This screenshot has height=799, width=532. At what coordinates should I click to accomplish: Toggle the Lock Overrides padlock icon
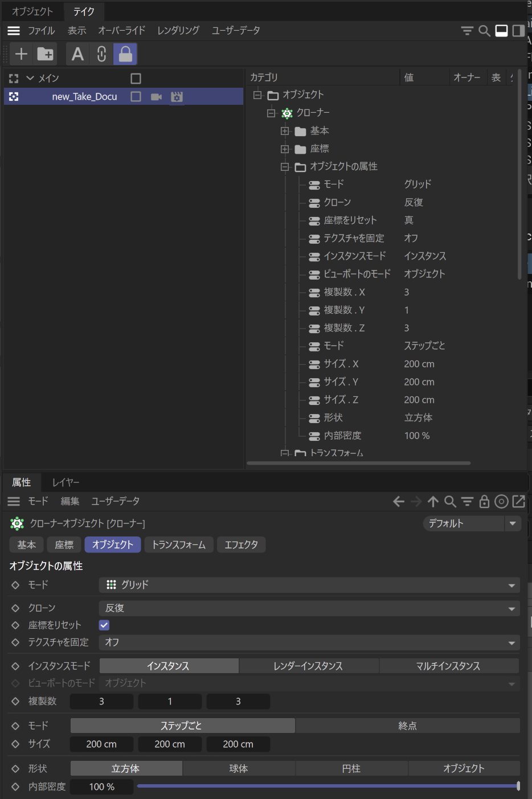[x=125, y=54]
